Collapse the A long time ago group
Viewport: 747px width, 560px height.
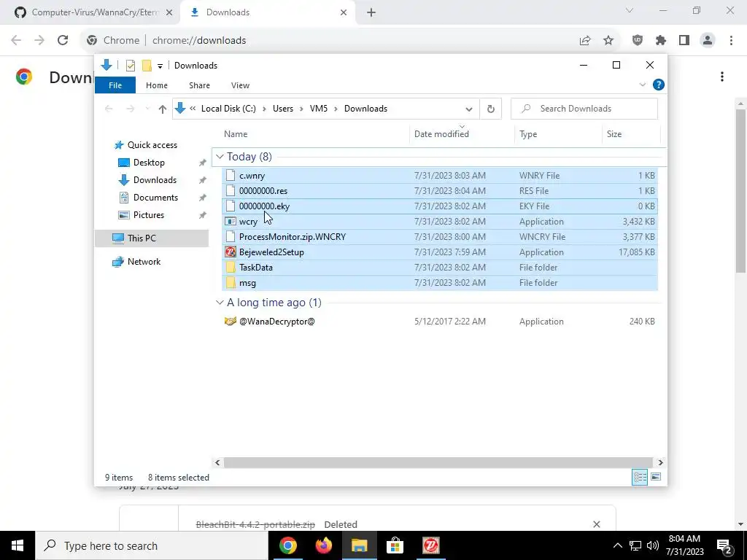point(220,303)
